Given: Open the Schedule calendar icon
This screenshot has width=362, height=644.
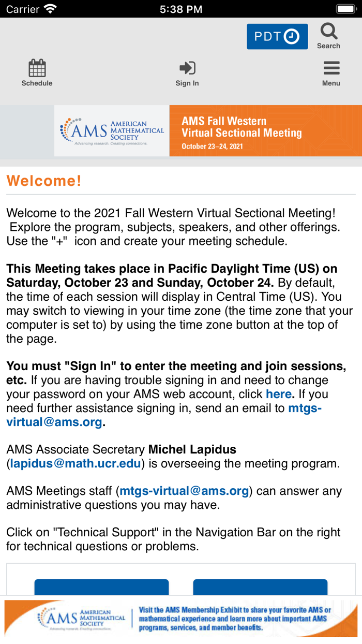Looking at the screenshot, I should [37, 68].
